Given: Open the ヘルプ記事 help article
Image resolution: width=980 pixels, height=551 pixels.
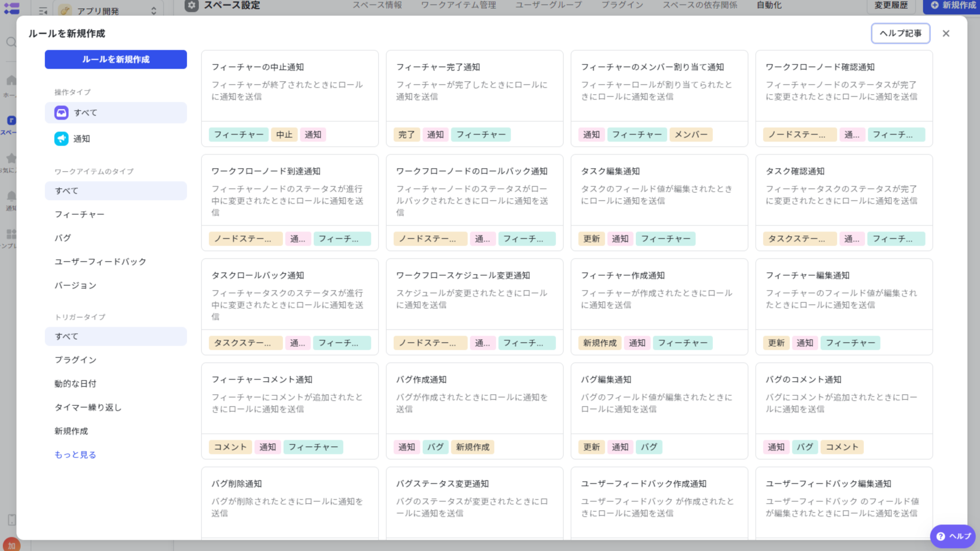Looking at the screenshot, I should coord(900,33).
